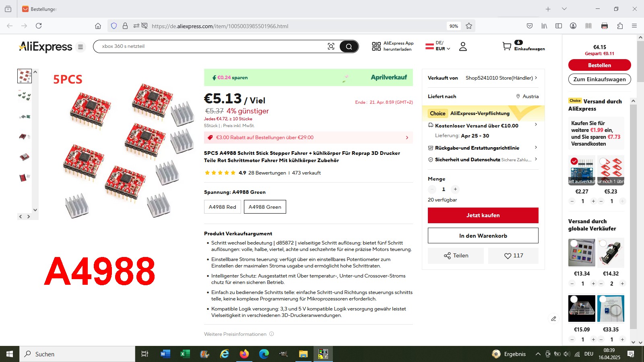Click the Jetzt kaufen button

(483, 215)
